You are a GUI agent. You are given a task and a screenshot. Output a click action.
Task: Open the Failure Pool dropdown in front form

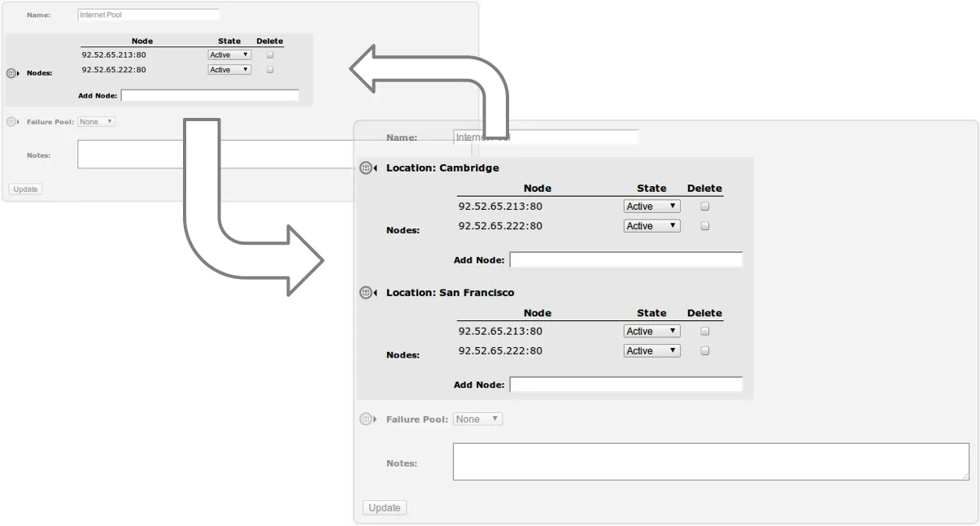[477, 419]
